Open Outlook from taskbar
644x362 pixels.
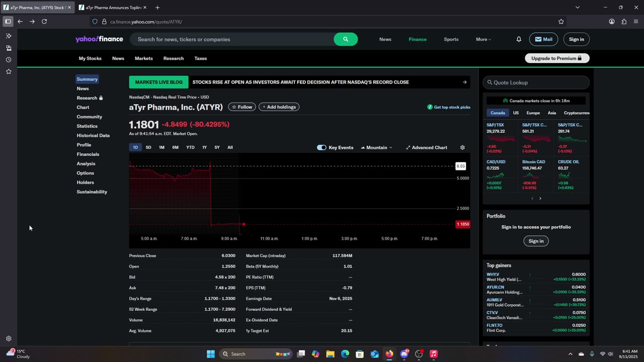pyautogui.click(x=375, y=354)
